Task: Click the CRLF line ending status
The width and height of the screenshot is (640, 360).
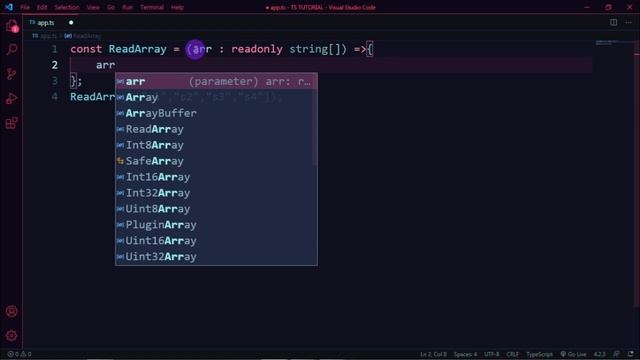Action: pyautogui.click(x=512, y=354)
